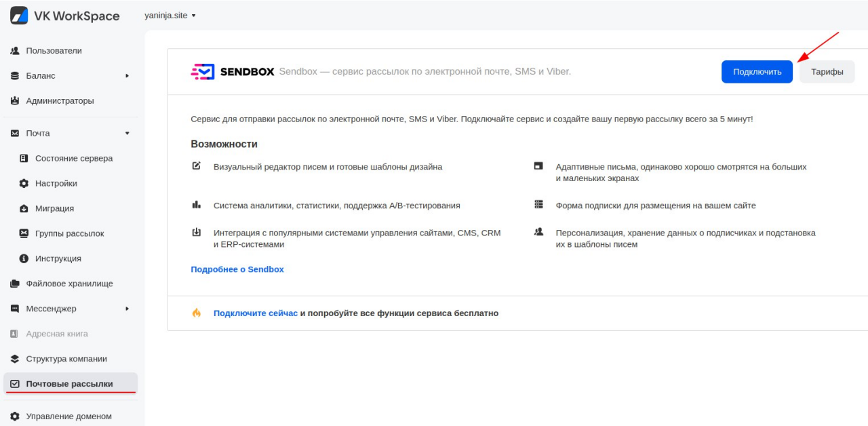The height and width of the screenshot is (426, 868).
Task: Click the Миграция icon in sidebar
Action: click(x=24, y=208)
